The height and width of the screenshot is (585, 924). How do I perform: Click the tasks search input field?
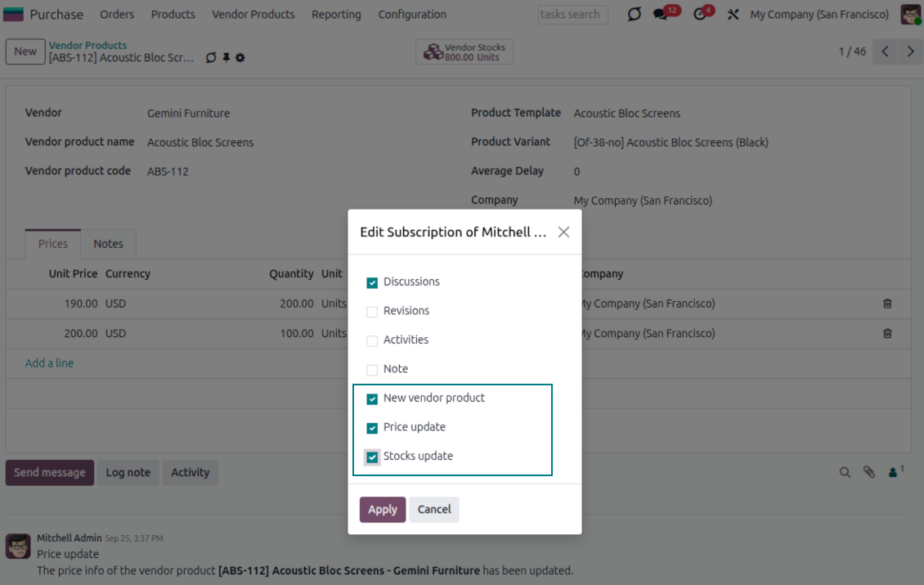tap(571, 14)
